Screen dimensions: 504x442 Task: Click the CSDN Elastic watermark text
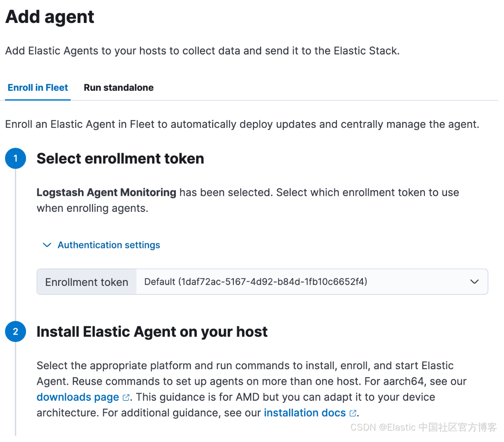click(423, 427)
